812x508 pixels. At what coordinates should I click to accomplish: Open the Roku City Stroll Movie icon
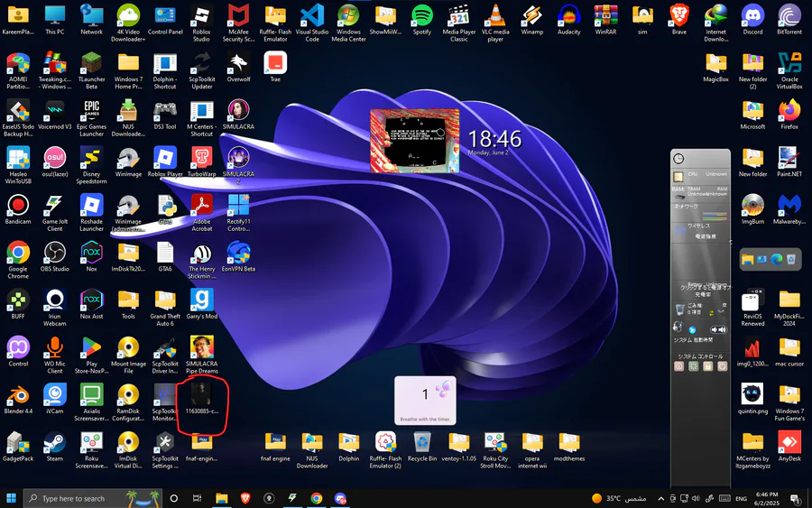tap(495, 450)
